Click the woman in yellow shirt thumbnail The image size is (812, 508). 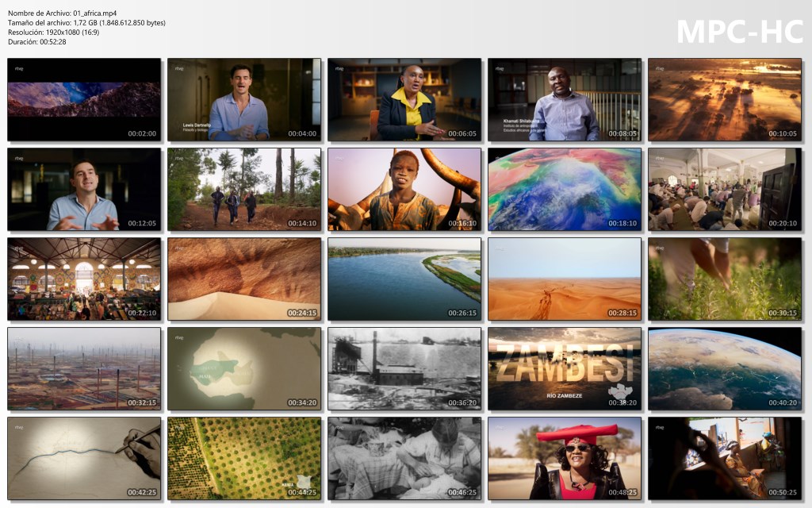[x=404, y=99]
